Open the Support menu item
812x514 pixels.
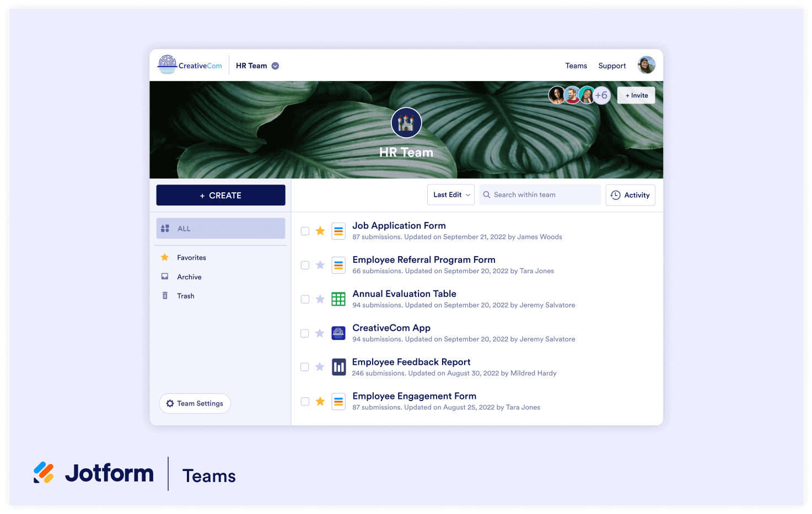coord(612,66)
